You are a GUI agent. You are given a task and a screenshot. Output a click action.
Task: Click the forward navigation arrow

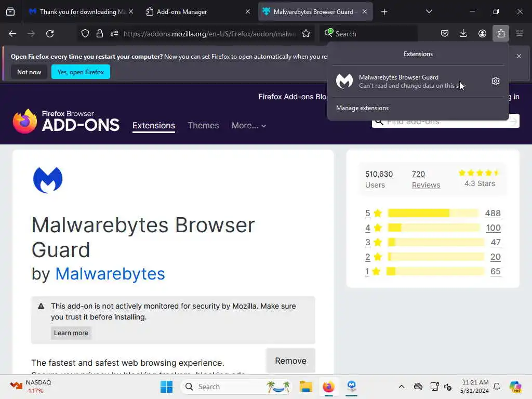point(31,34)
